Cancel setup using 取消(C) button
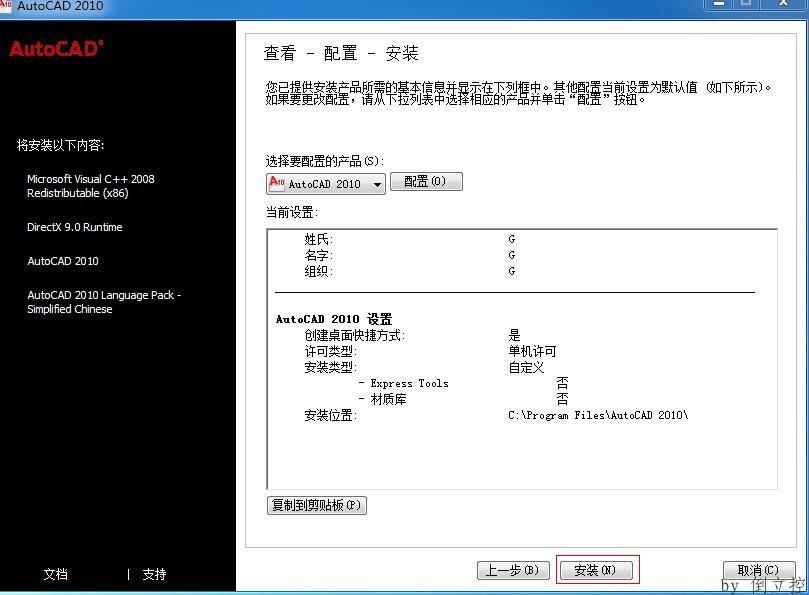The image size is (809, 595). click(757, 570)
